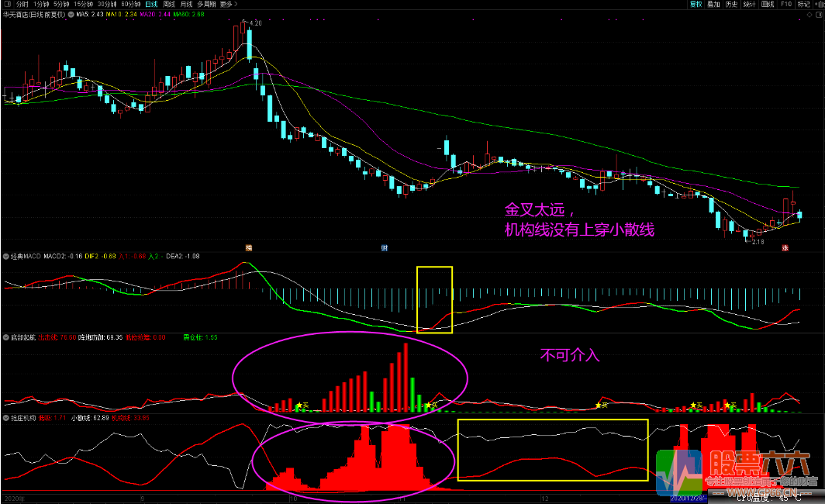This screenshot has height=504, width=825.
Task: Click the 标记 mark button
Action: pyautogui.click(x=803, y=4)
